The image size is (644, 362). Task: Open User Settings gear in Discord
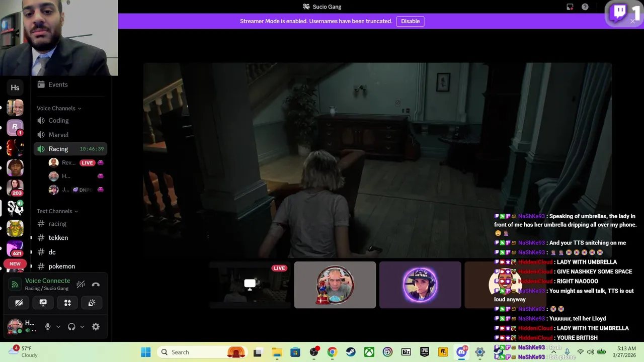pos(96,327)
